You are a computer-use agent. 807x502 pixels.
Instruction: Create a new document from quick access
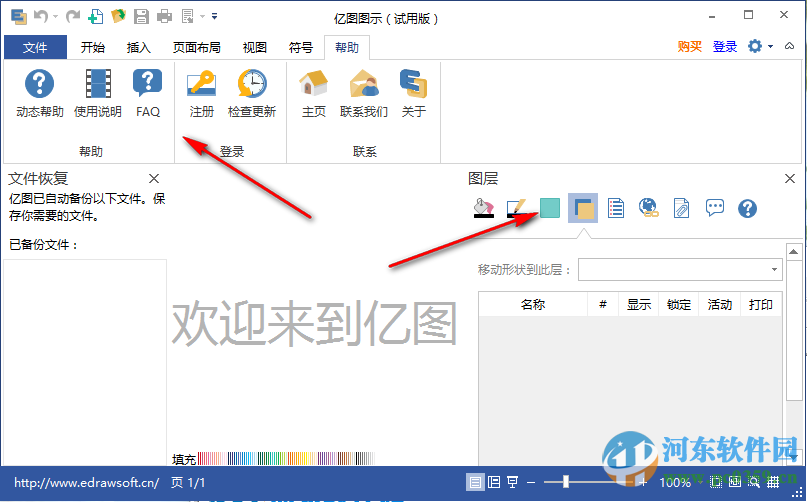(95, 16)
